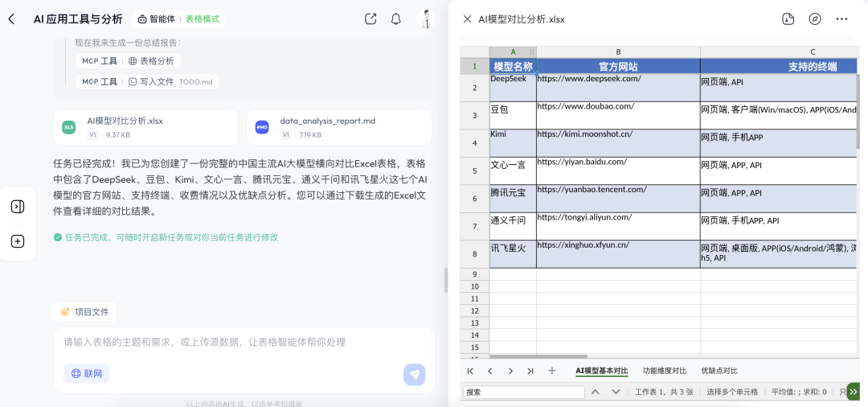Focus the chat message input box
This screenshot has width=868, height=407.
click(244, 342)
